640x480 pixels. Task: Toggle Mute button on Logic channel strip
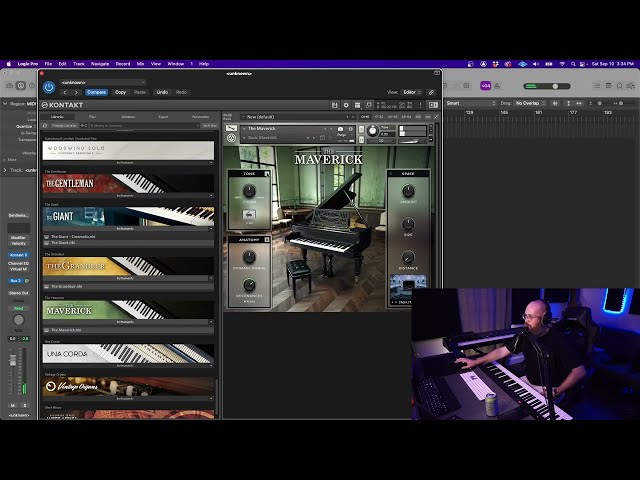pyautogui.click(x=13, y=405)
